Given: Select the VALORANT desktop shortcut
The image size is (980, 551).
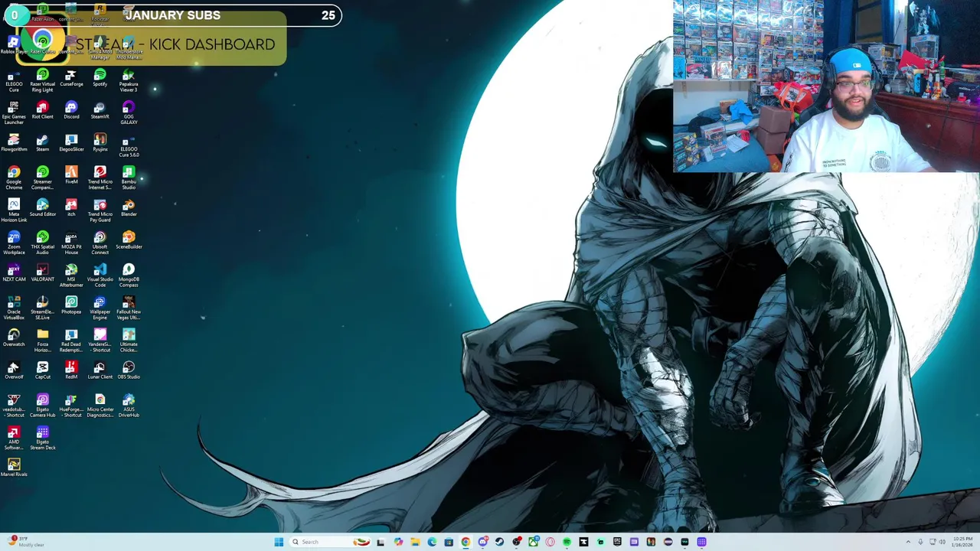Looking at the screenshot, I should tap(42, 272).
